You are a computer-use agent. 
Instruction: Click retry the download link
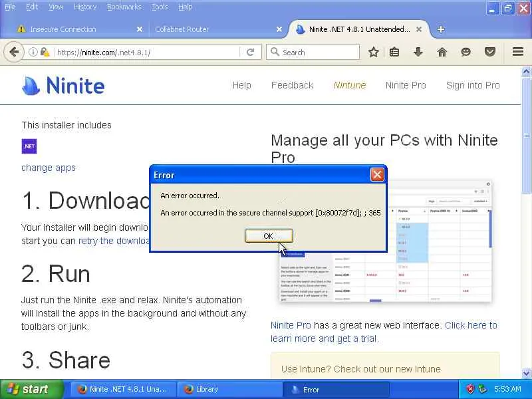(114, 241)
